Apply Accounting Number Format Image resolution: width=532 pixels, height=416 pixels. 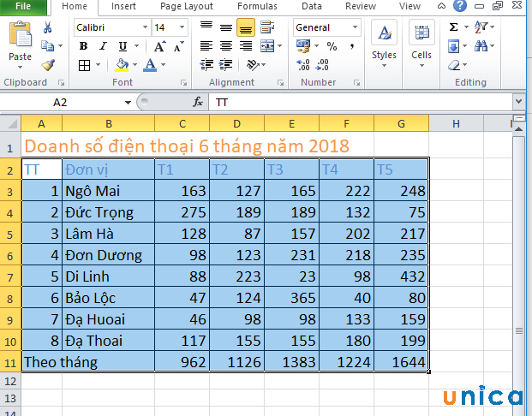pyautogui.click(x=303, y=45)
